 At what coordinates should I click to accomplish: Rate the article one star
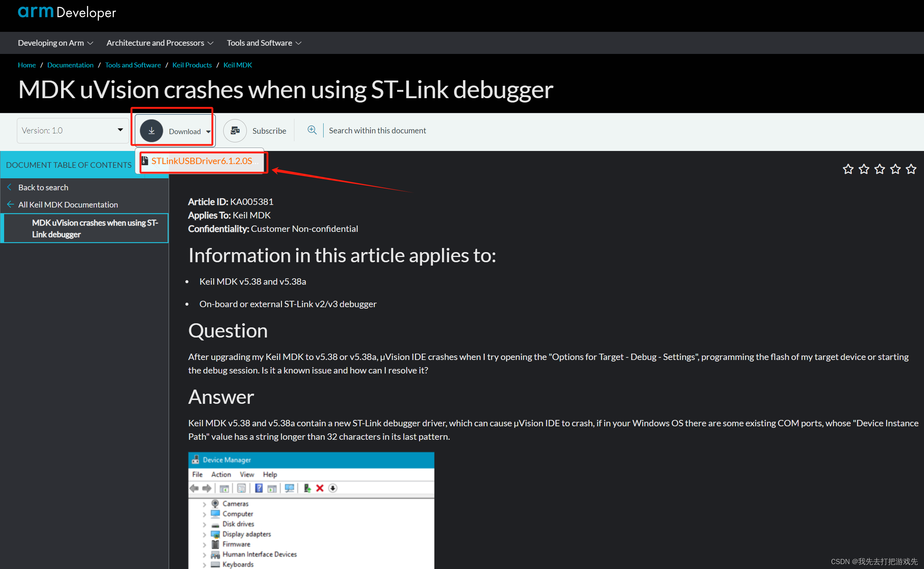(x=848, y=169)
